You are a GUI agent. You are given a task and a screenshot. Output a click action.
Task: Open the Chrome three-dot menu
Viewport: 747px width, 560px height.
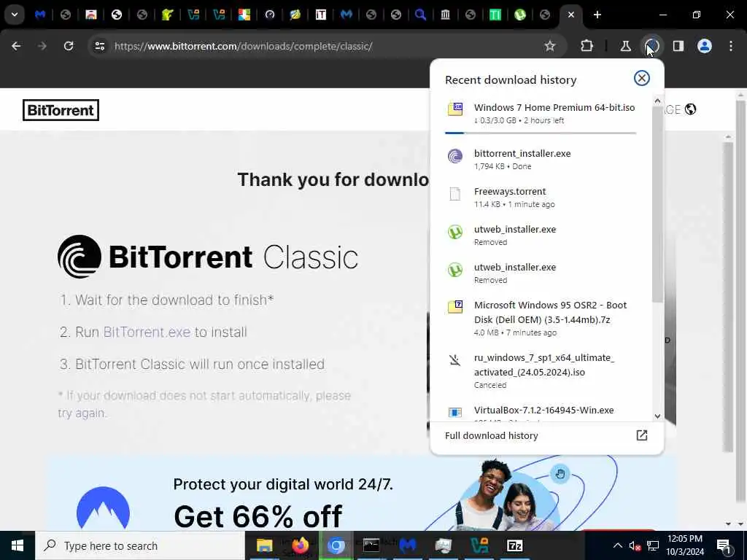pyautogui.click(x=731, y=46)
